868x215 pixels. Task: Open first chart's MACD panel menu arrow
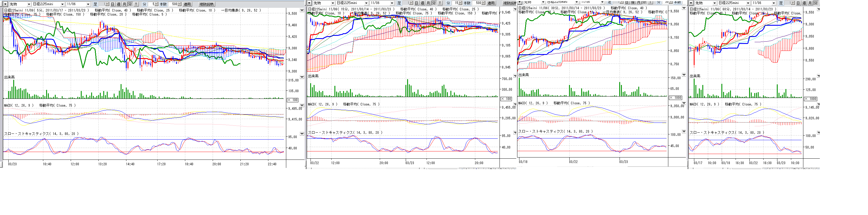[x=302, y=105]
